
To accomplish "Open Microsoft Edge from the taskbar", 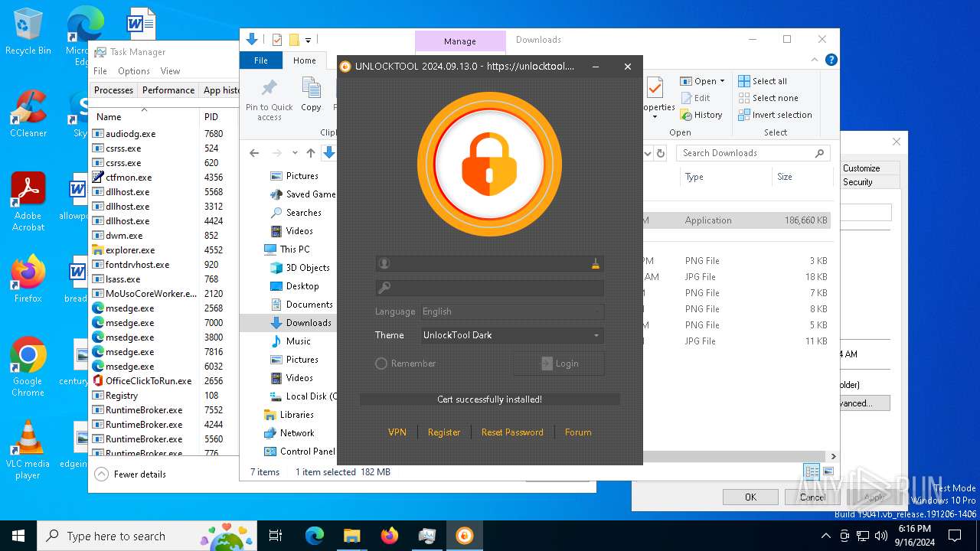I will pos(315,536).
